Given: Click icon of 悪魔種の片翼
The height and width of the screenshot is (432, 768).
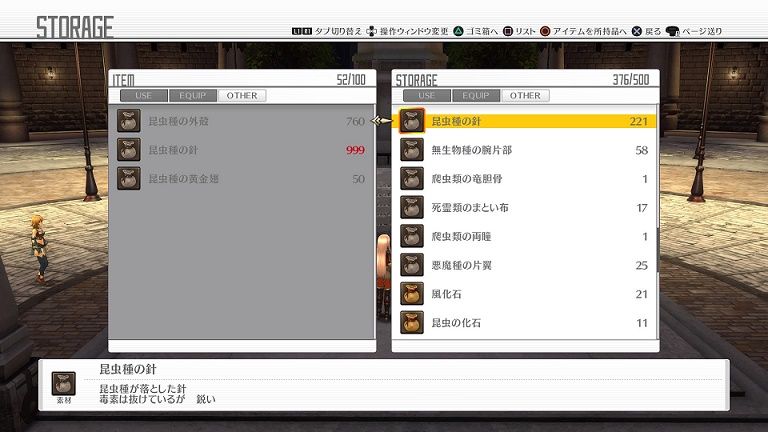Looking at the screenshot, I should (x=412, y=265).
